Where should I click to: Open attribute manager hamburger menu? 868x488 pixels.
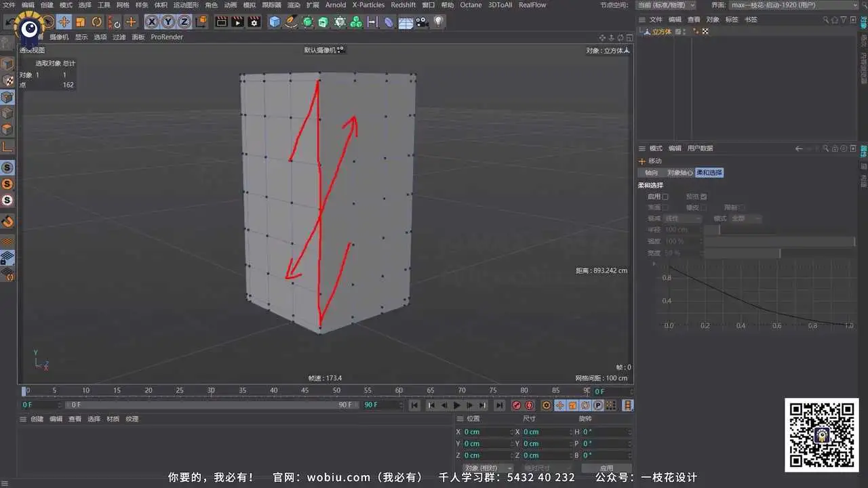(x=642, y=148)
